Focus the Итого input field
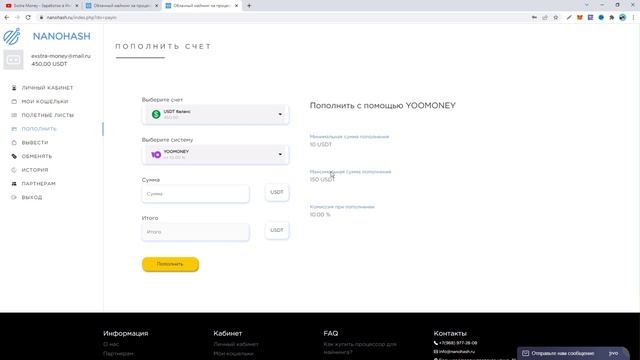640x360 pixels. point(196,232)
